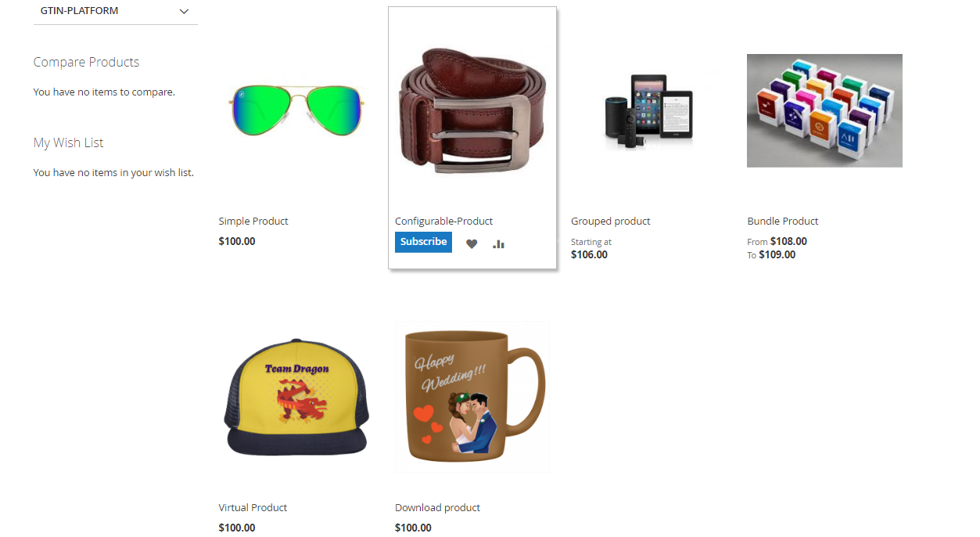
Task: Select the Happy Wedding mug image
Action: pyautogui.click(x=472, y=397)
